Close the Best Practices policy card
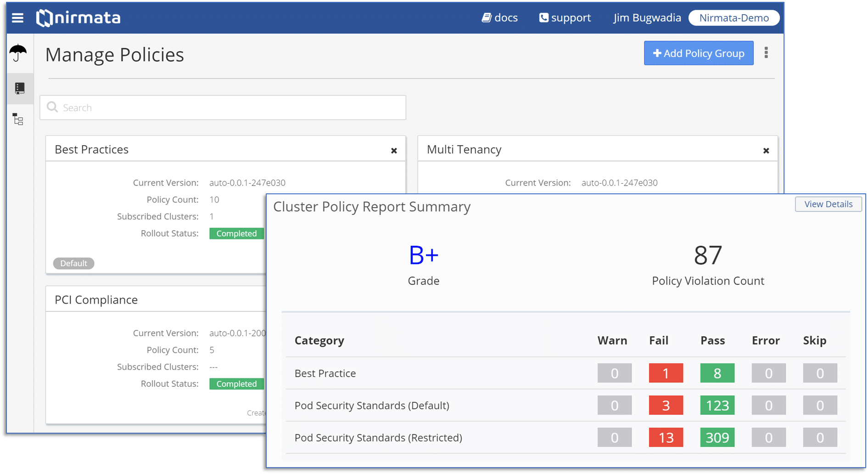The width and height of the screenshot is (868, 474). point(394,151)
